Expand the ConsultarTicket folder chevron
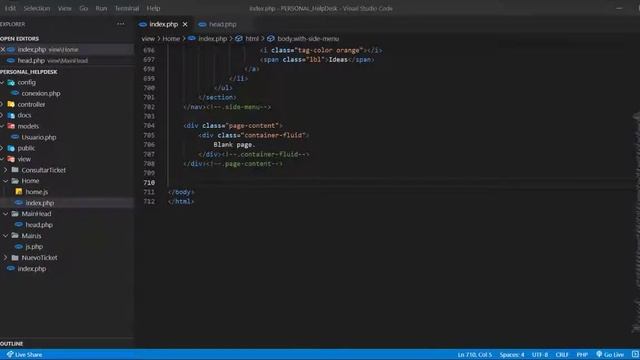The width and height of the screenshot is (640, 360). [x=6, y=170]
